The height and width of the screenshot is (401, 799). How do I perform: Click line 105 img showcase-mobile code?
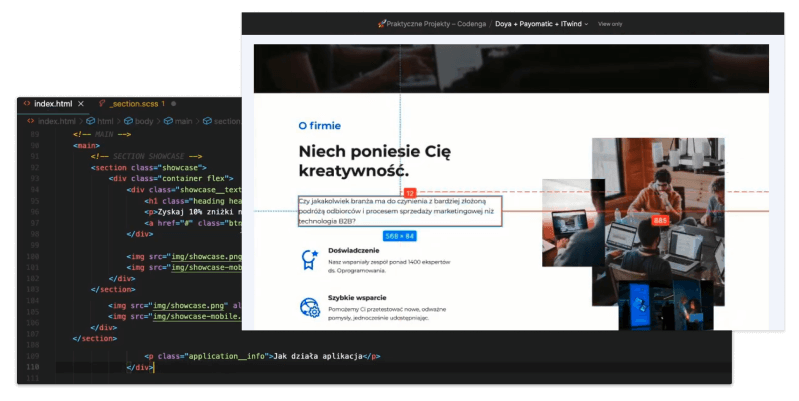tap(175, 316)
